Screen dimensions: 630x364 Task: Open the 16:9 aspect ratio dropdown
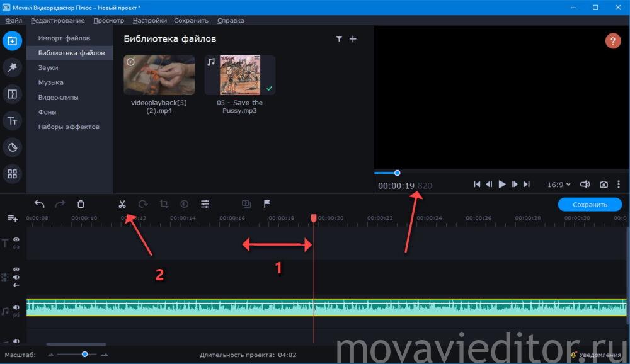(558, 185)
